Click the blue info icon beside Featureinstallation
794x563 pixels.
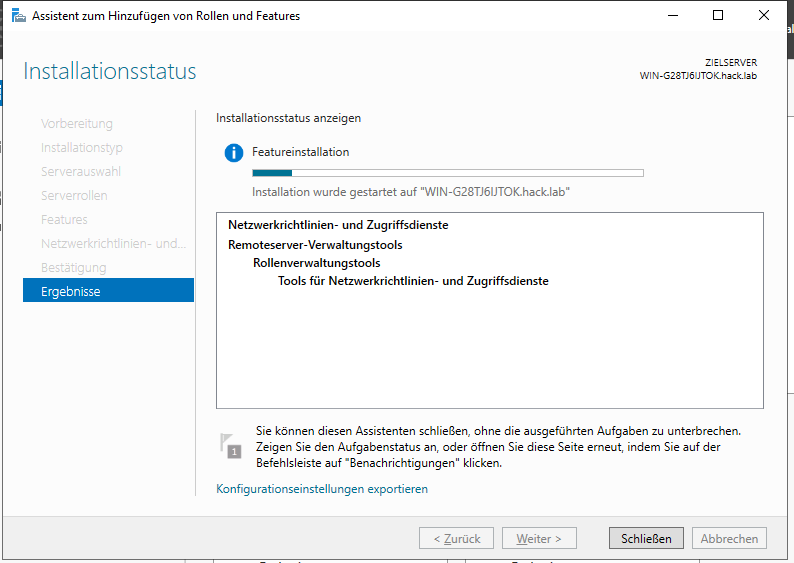(x=234, y=153)
